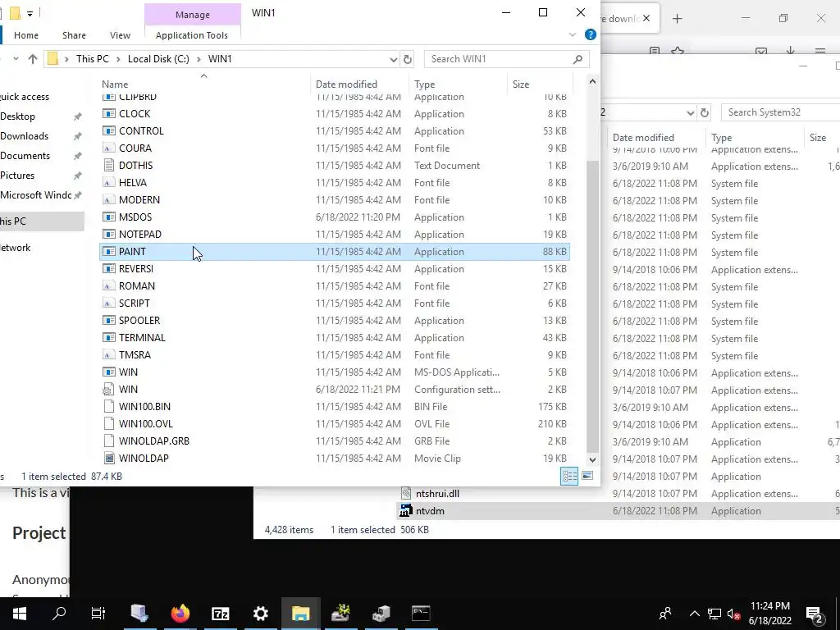840x630 pixels.
Task: Select the CLOCK application icon
Action: pos(109,113)
